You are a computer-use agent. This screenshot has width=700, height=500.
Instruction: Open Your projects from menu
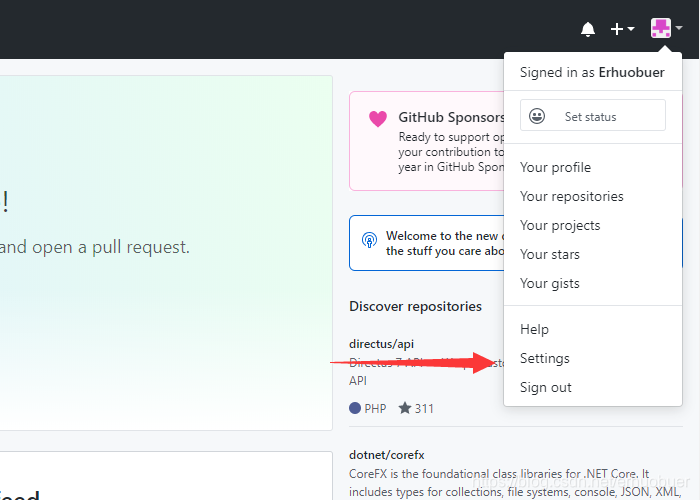(560, 225)
